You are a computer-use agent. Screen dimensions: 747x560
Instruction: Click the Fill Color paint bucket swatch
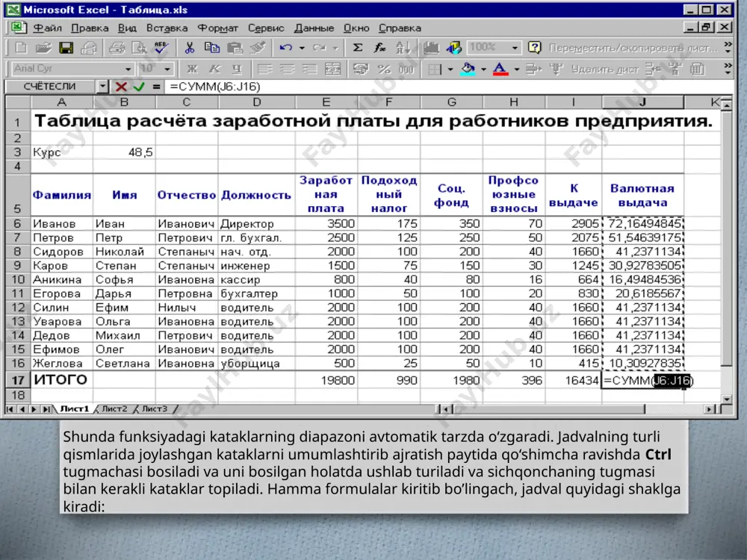(x=468, y=69)
